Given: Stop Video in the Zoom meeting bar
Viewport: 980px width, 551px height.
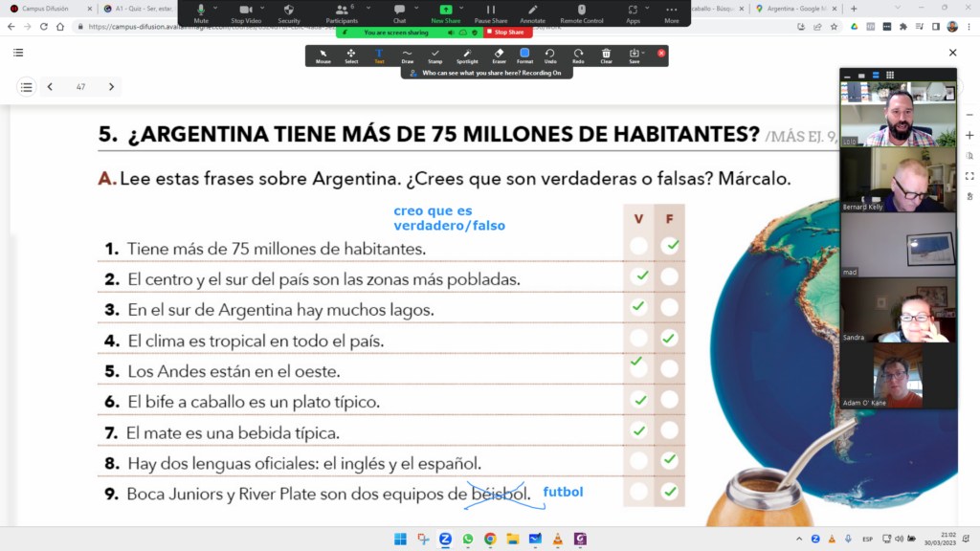Looking at the screenshot, I should point(246,13).
